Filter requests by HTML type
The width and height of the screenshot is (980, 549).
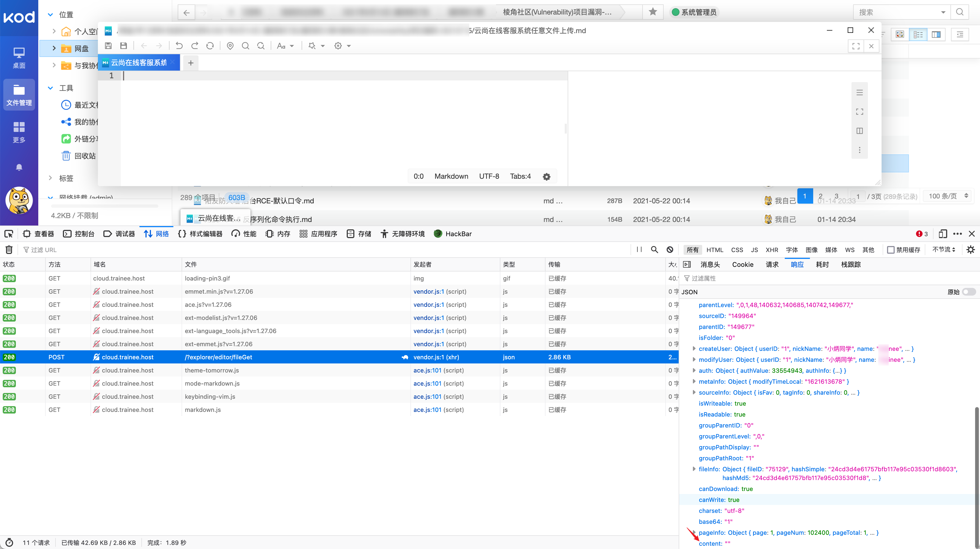coord(715,250)
